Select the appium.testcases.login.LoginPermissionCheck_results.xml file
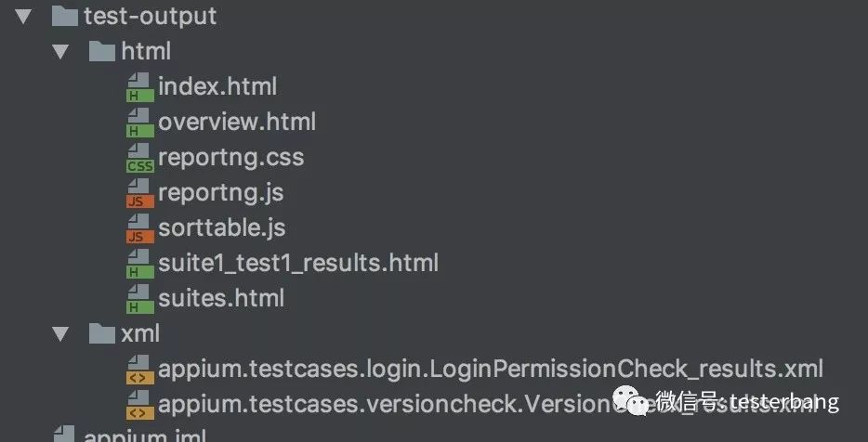 pos(491,370)
